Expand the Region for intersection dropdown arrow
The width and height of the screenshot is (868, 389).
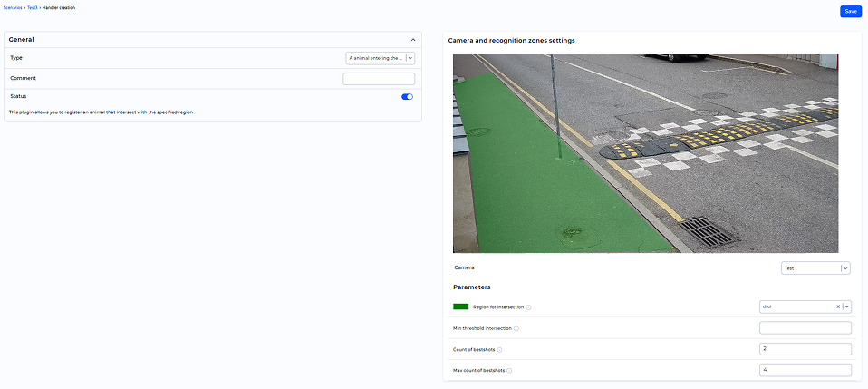point(846,307)
